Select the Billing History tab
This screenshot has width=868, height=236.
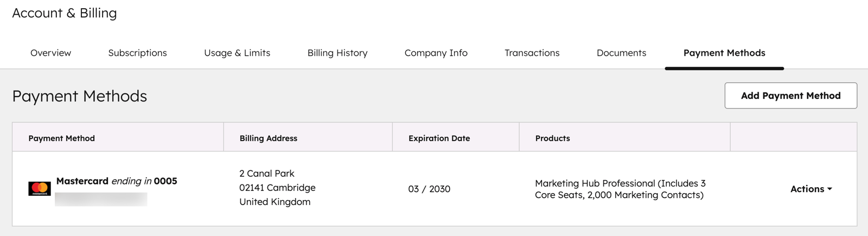tap(337, 53)
